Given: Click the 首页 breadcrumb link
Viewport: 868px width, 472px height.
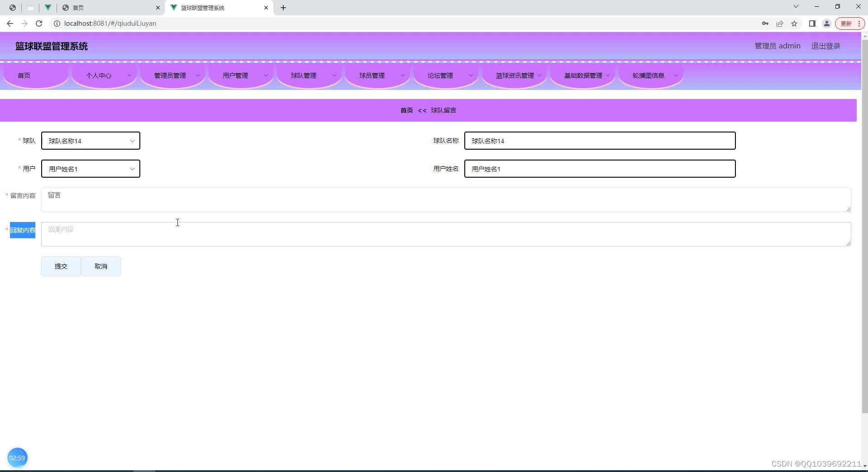Looking at the screenshot, I should pyautogui.click(x=406, y=110).
